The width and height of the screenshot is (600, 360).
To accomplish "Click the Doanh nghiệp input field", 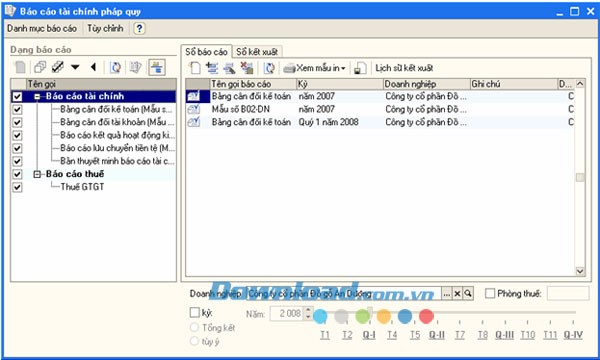I will (x=344, y=294).
